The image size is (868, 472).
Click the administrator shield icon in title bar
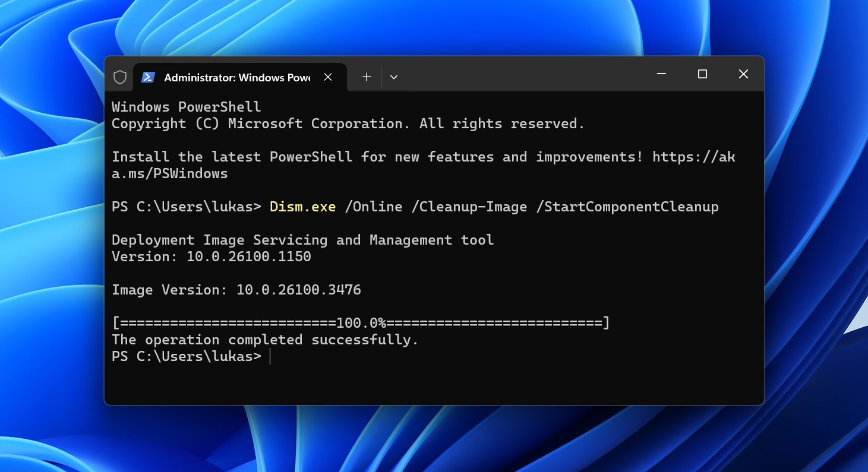120,77
